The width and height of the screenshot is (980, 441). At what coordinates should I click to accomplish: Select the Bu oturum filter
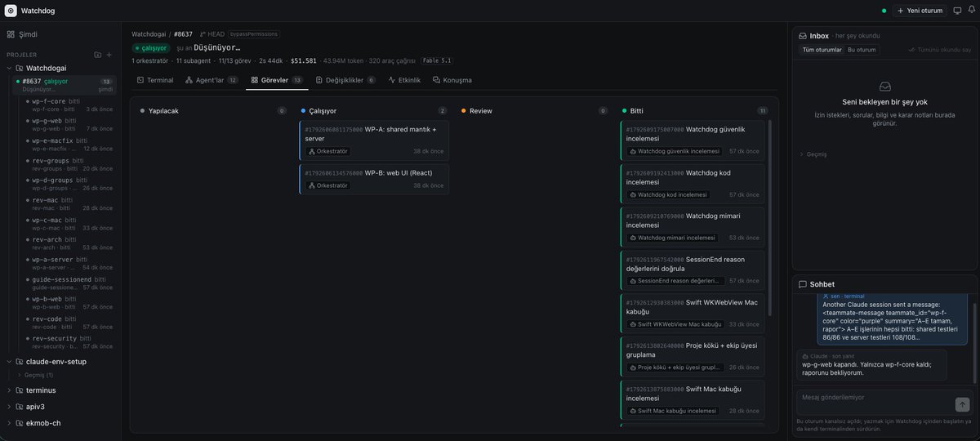pyautogui.click(x=862, y=50)
